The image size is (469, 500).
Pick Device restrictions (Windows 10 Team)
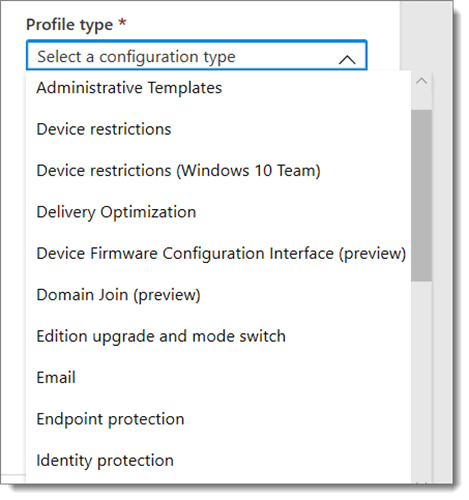(x=178, y=171)
